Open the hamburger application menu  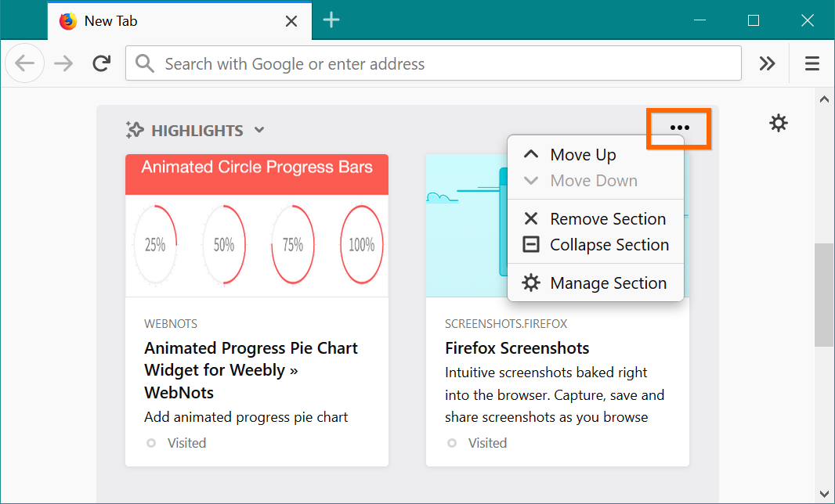812,64
